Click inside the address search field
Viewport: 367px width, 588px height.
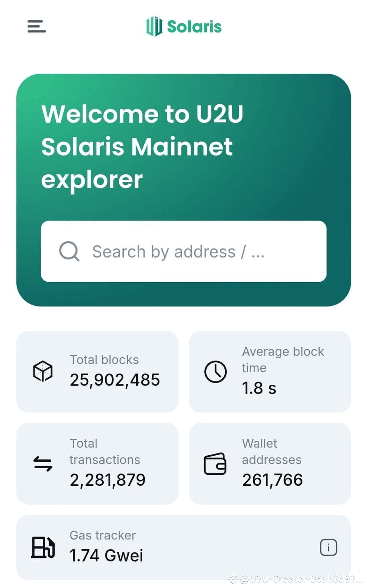click(x=183, y=251)
